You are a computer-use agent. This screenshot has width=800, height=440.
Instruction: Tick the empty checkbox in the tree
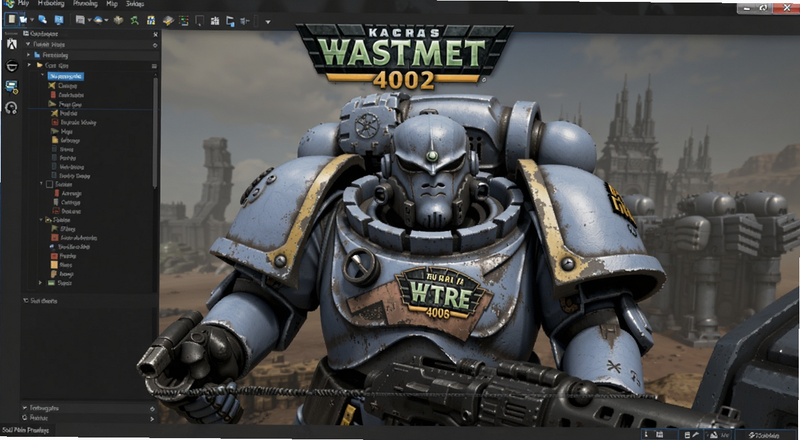49,184
